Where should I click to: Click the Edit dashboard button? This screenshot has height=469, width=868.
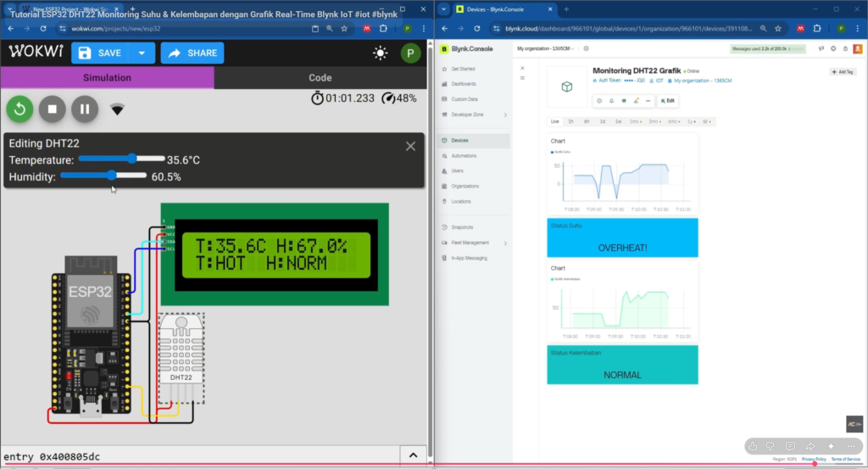point(668,101)
